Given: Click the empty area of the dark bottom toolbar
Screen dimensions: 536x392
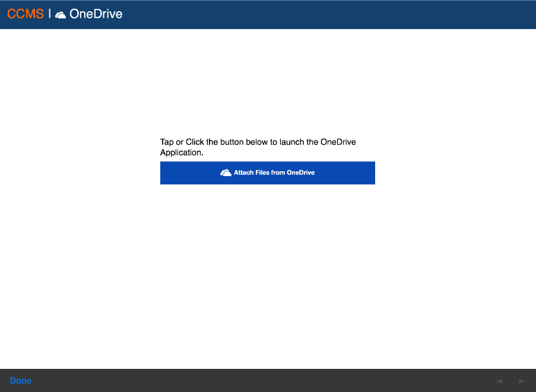Looking at the screenshot, I should tap(267, 381).
